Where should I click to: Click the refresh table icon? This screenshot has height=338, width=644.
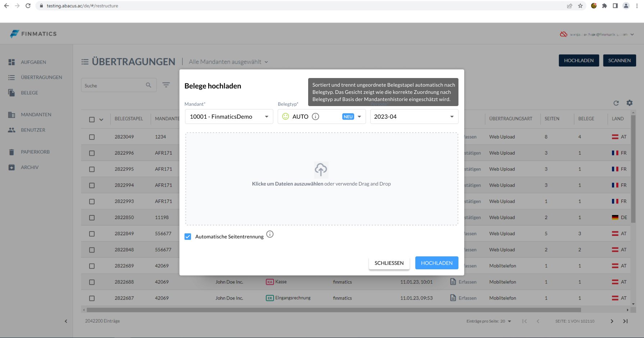point(616,103)
